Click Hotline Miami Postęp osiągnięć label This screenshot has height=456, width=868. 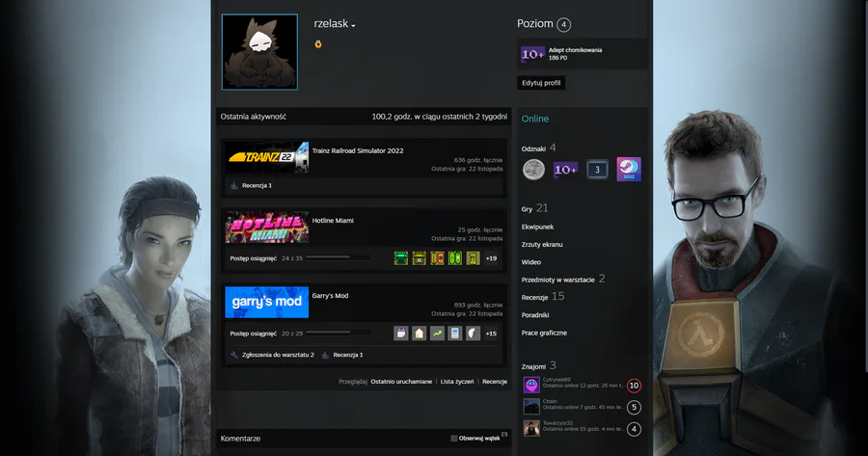point(253,258)
